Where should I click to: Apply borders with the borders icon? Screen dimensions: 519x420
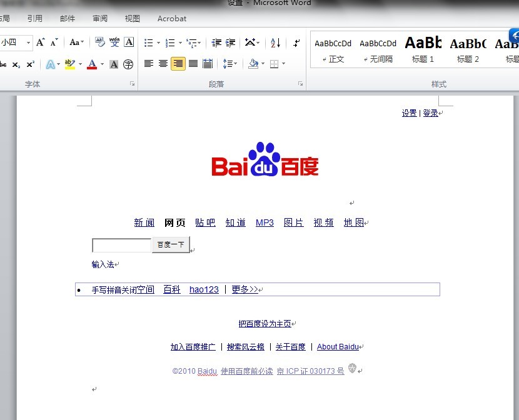(274, 64)
